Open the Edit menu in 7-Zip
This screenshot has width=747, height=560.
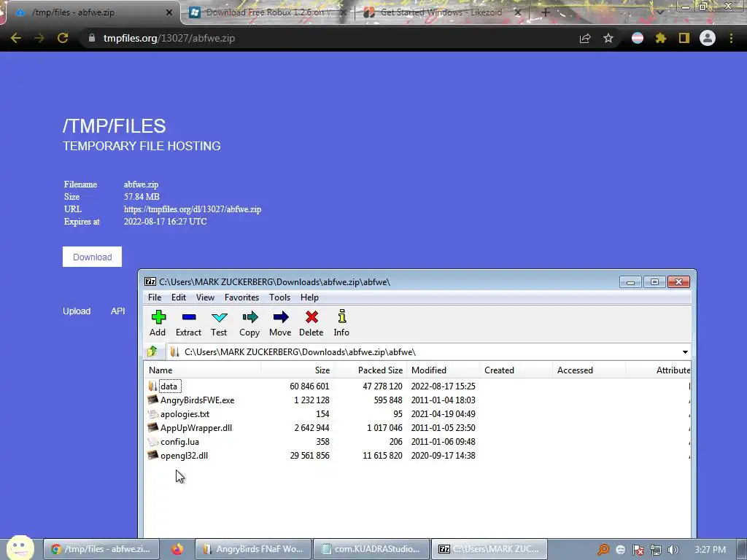tap(179, 297)
